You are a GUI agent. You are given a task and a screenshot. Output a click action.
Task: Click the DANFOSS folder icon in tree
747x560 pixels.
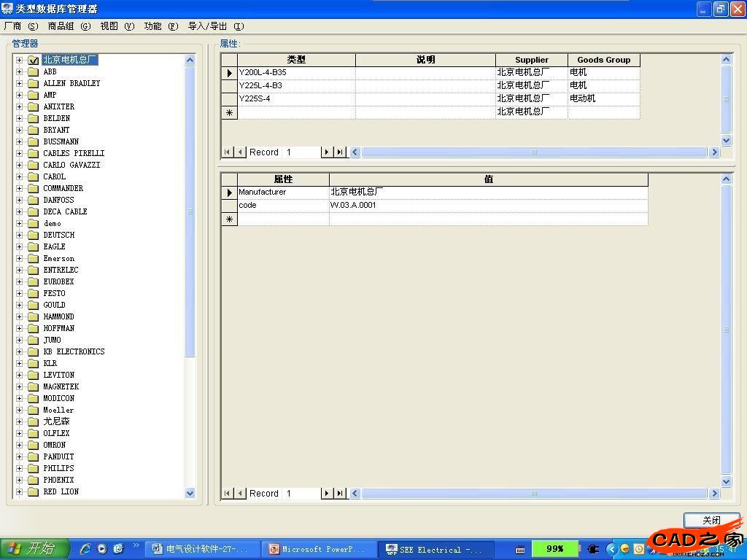coord(33,200)
